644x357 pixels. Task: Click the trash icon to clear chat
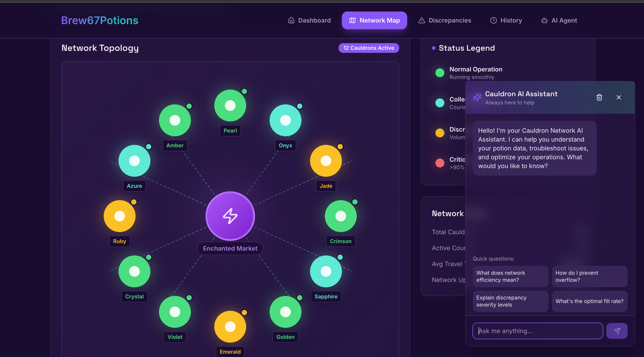(x=599, y=97)
